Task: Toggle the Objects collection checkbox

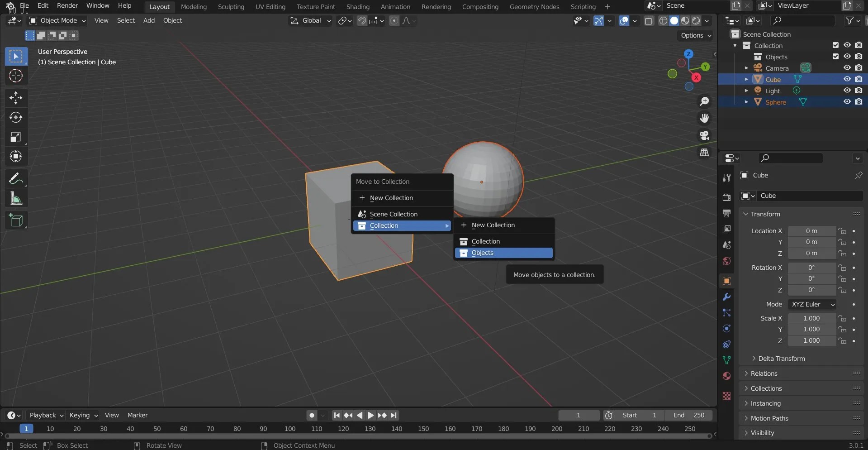Action: coord(835,56)
